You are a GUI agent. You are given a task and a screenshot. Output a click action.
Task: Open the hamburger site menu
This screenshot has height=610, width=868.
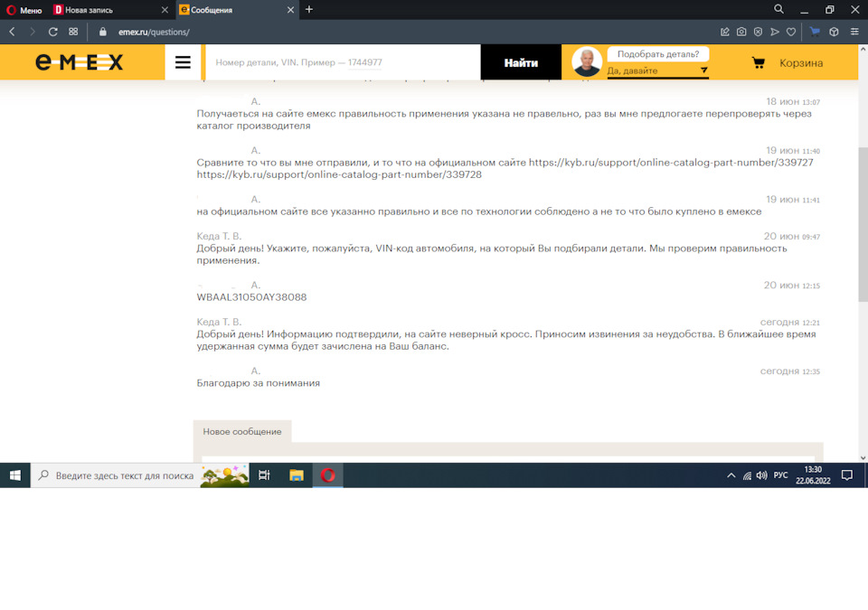point(183,62)
